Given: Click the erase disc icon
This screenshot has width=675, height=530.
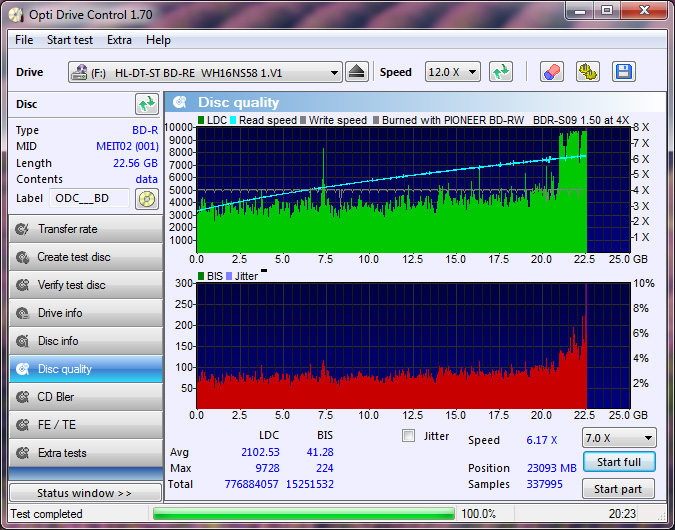Looking at the screenshot, I should (552, 72).
